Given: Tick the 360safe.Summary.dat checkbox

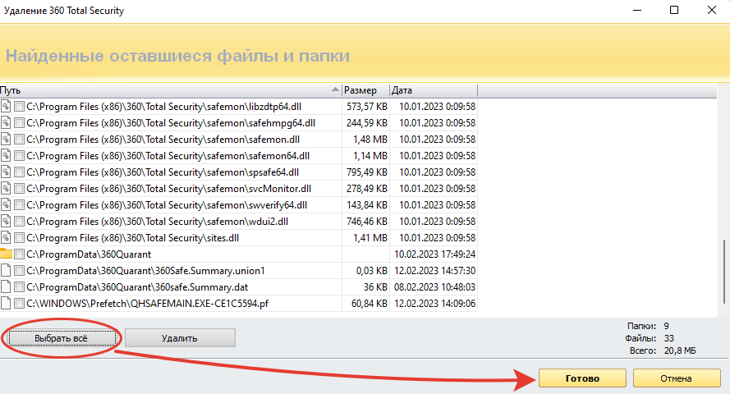Looking at the screenshot, I should 19,287.
